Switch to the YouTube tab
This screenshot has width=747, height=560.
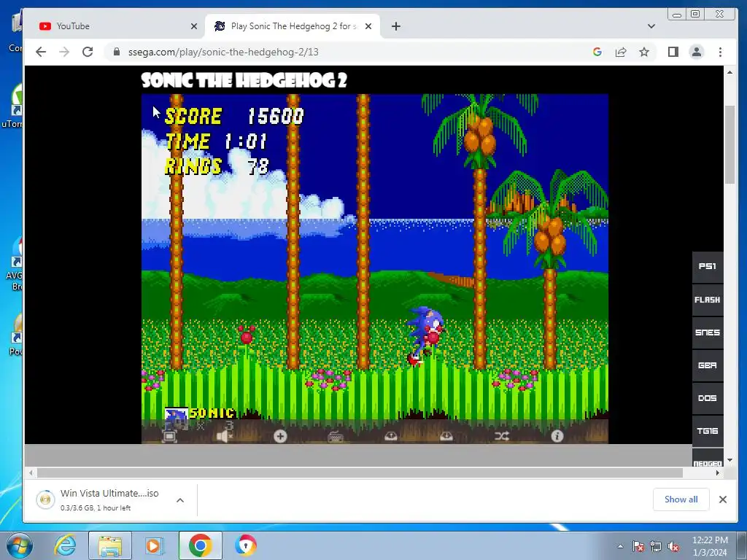coord(115,26)
